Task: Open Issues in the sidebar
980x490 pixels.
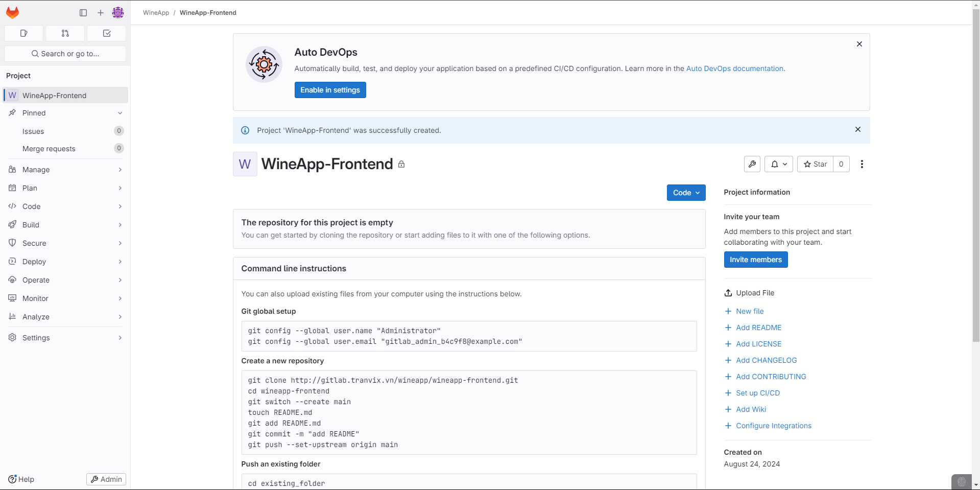Action: point(33,131)
